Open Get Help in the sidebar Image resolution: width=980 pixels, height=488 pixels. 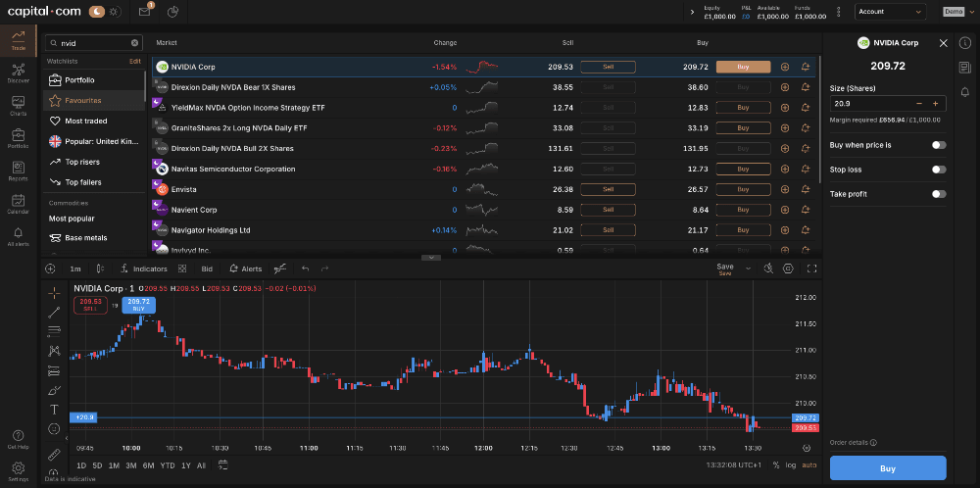[x=18, y=439]
